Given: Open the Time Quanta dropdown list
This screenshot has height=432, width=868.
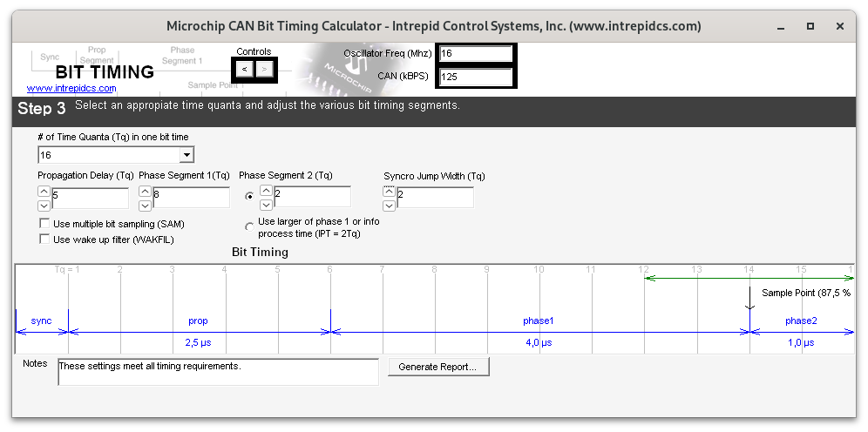Looking at the screenshot, I should tap(186, 155).
